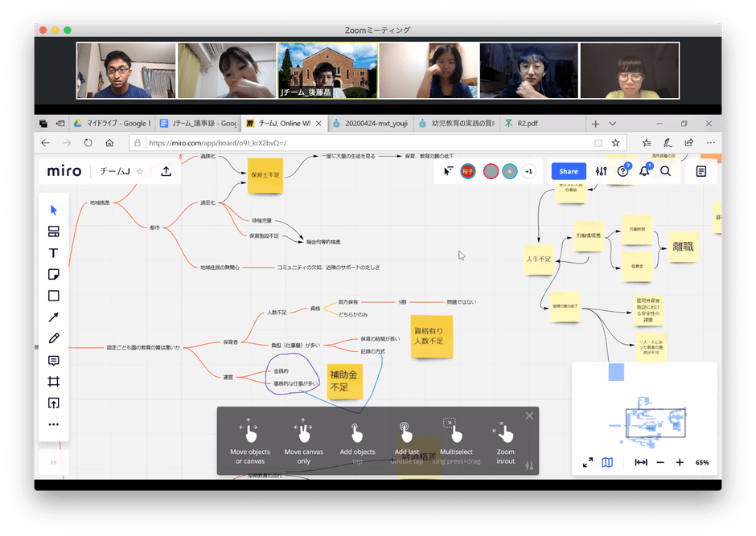
Task: Open the templates tool in Miro toolbar
Action: pos(54,231)
